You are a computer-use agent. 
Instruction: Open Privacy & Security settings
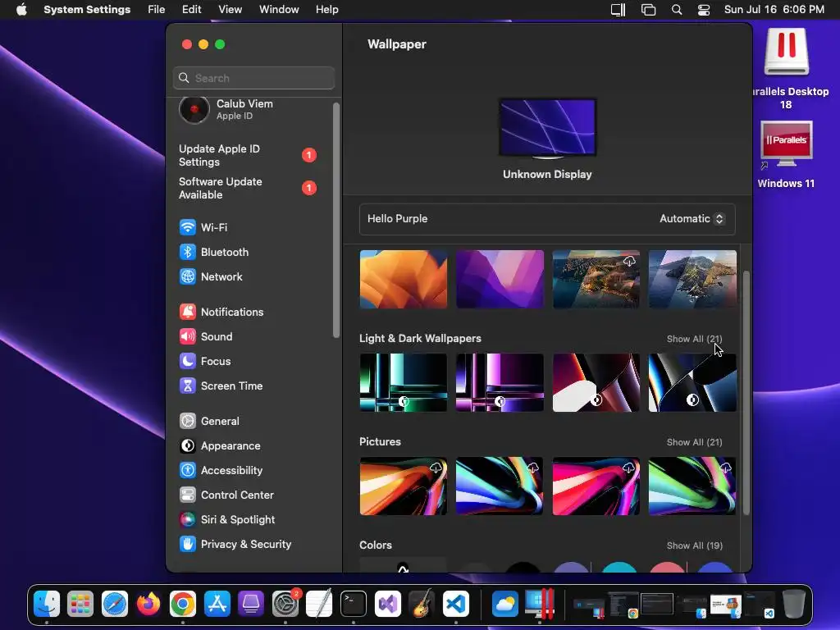(x=235, y=545)
